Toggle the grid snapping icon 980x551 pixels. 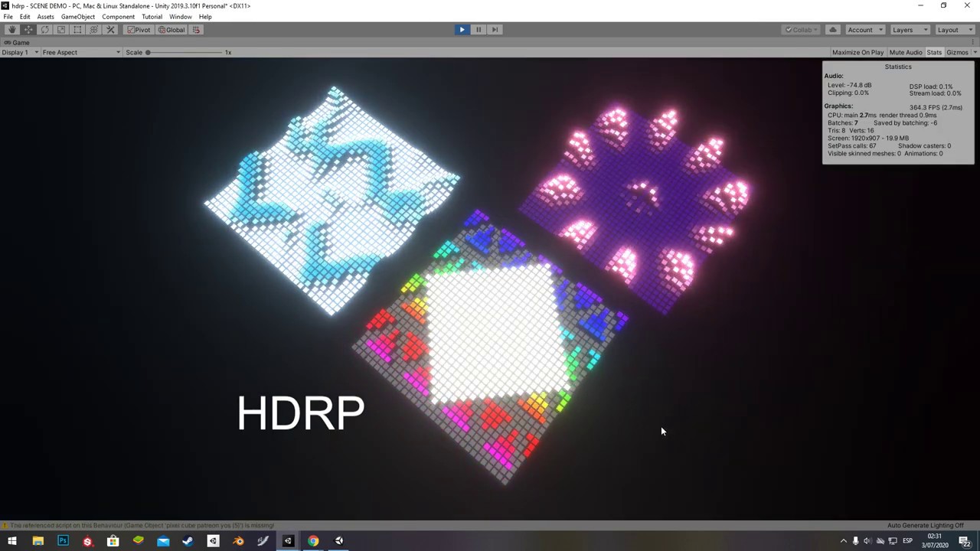pos(196,30)
